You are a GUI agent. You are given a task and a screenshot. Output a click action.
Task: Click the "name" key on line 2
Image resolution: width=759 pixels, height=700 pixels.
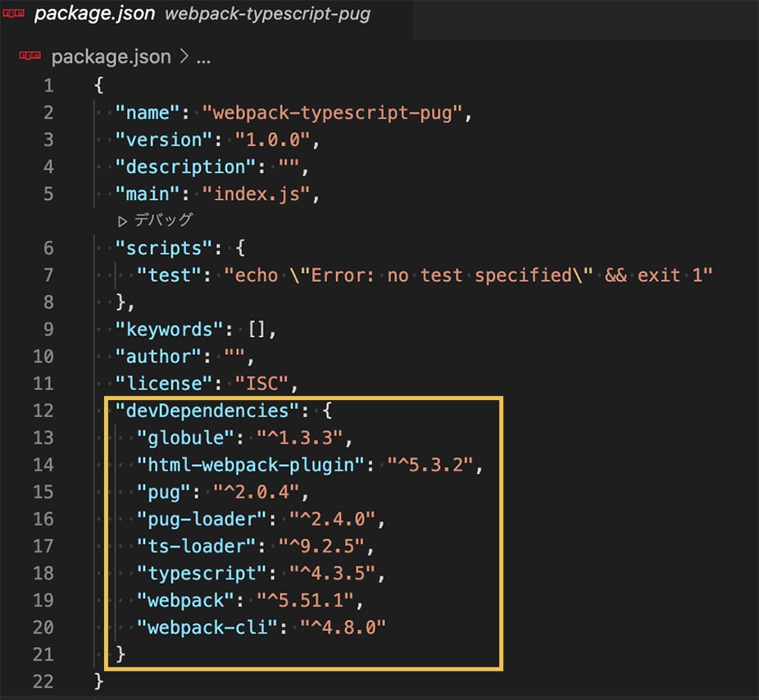pyautogui.click(x=148, y=113)
